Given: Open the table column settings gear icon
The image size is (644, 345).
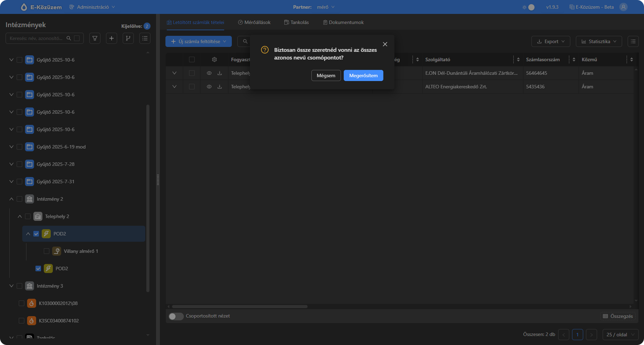Looking at the screenshot, I should (214, 59).
